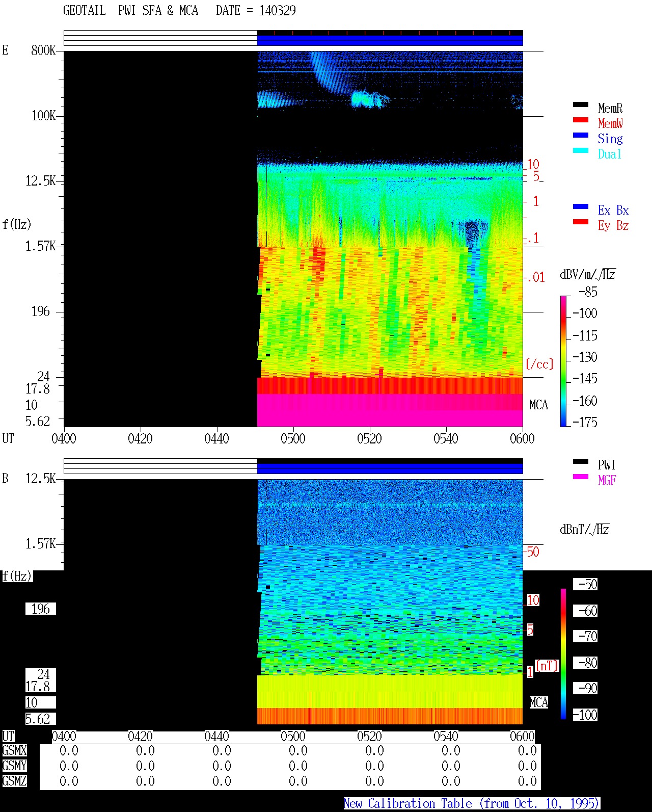The height and width of the screenshot is (812, 652).
Task: Click the dBV/m electric field color bar
Action: pos(563,361)
